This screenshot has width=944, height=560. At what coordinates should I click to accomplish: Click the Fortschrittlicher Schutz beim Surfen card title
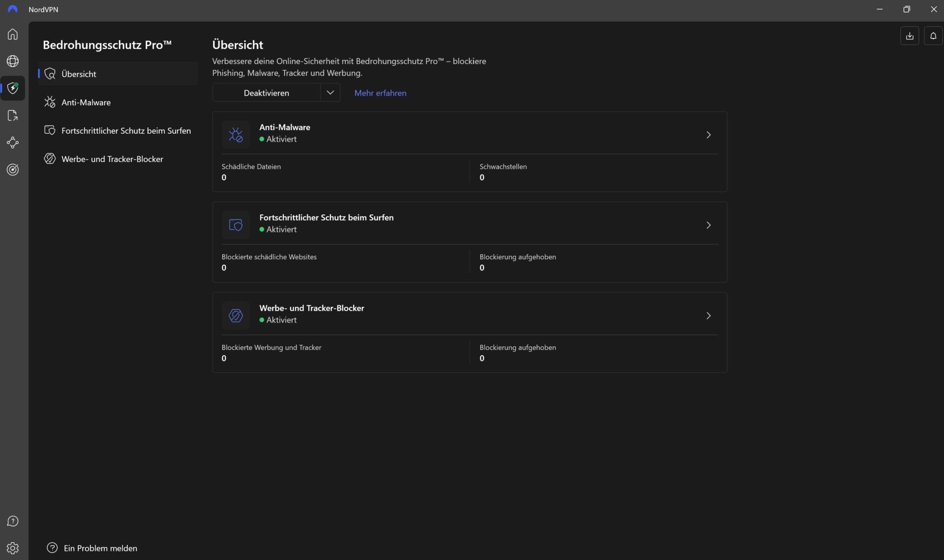click(326, 217)
